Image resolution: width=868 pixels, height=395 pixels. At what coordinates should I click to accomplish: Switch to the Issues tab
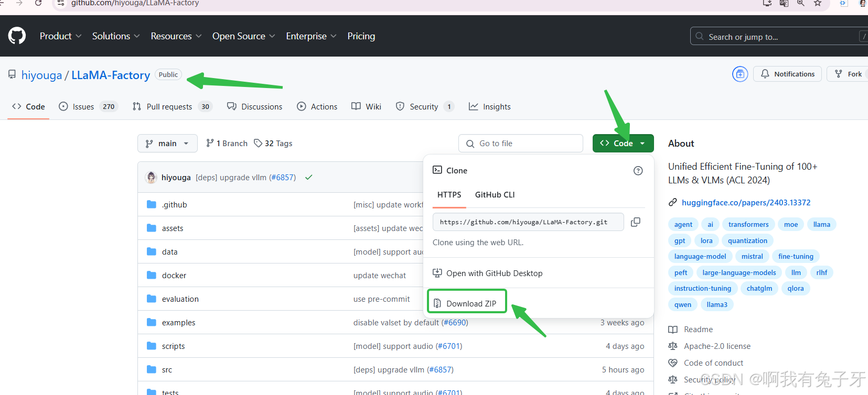point(88,106)
